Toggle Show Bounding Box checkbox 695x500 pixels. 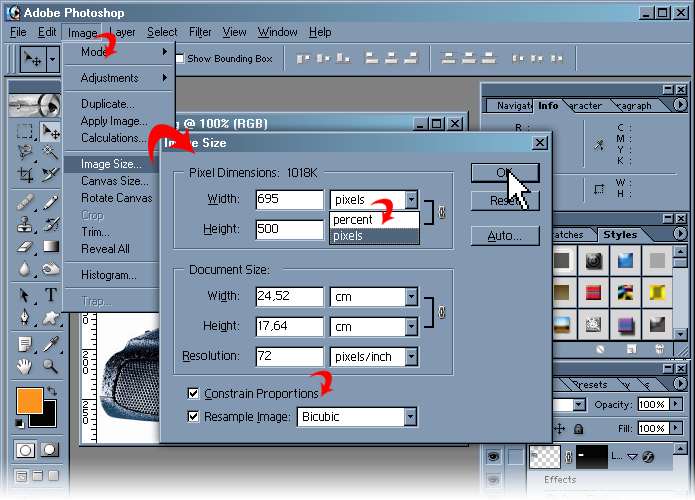pos(180,59)
